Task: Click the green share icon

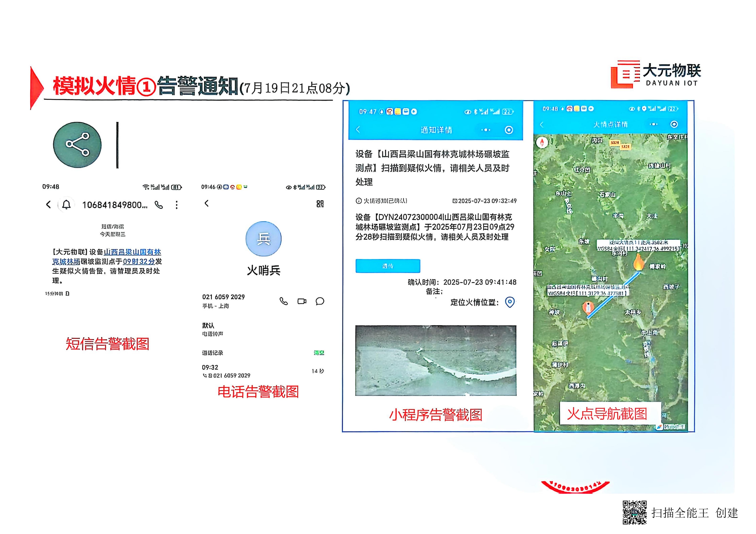Action: (x=77, y=145)
